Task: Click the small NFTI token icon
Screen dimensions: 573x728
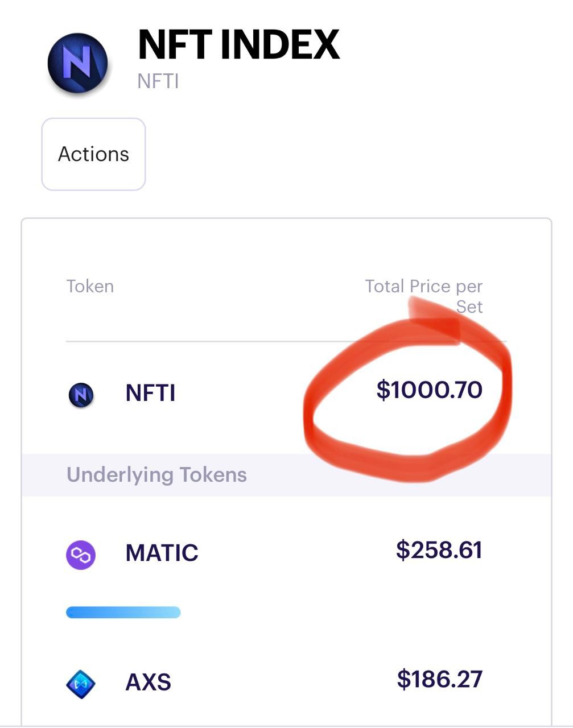Action: (x=81, y=394)
